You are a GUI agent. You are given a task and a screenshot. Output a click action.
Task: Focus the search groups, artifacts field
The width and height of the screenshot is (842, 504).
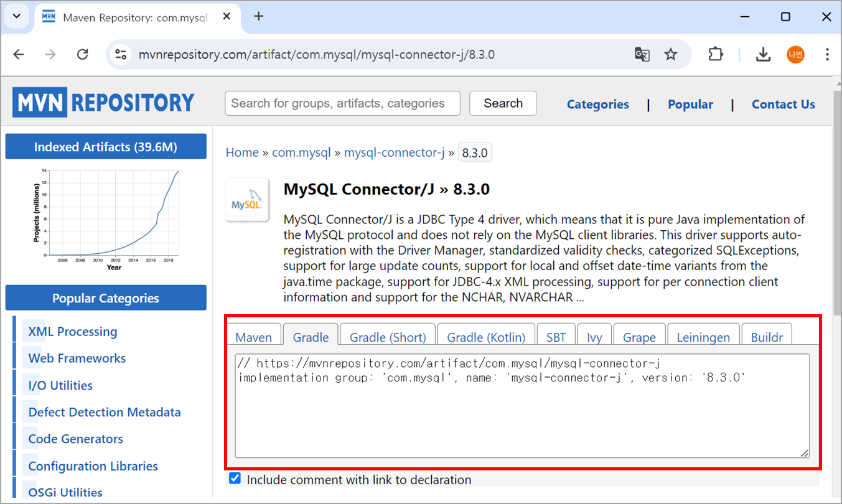click(342, 103)
